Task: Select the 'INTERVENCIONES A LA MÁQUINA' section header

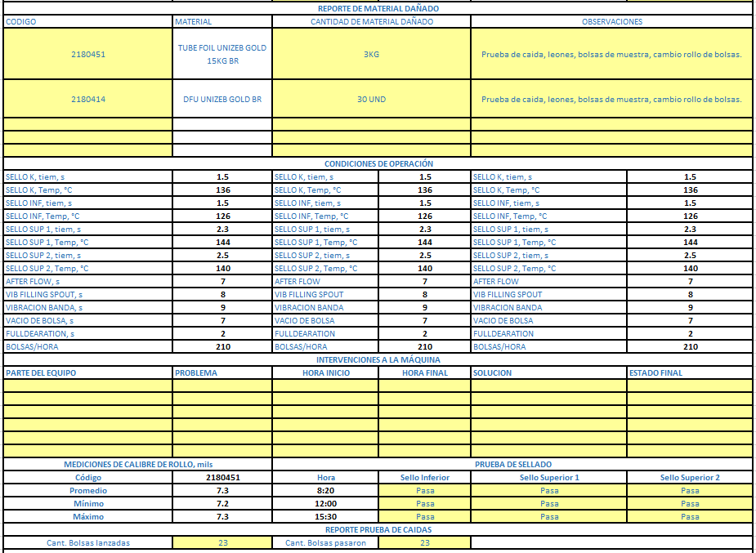Action: (378, 359)
